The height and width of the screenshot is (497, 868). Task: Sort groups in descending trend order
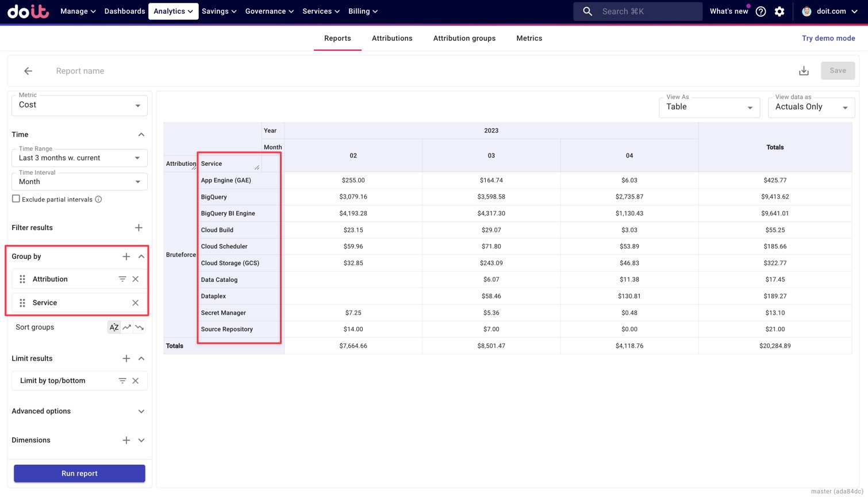click(140, 327)
